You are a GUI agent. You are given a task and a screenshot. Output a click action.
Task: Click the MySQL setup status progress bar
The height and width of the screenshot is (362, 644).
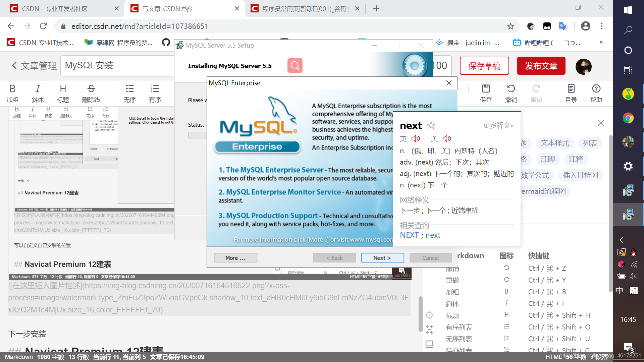tap(197, 135)
